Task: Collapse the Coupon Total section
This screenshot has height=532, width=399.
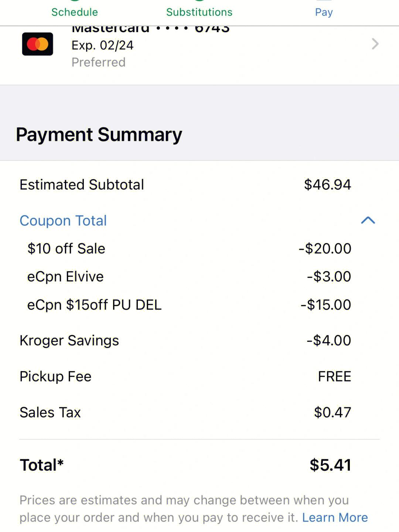Action: coord(368,220)
